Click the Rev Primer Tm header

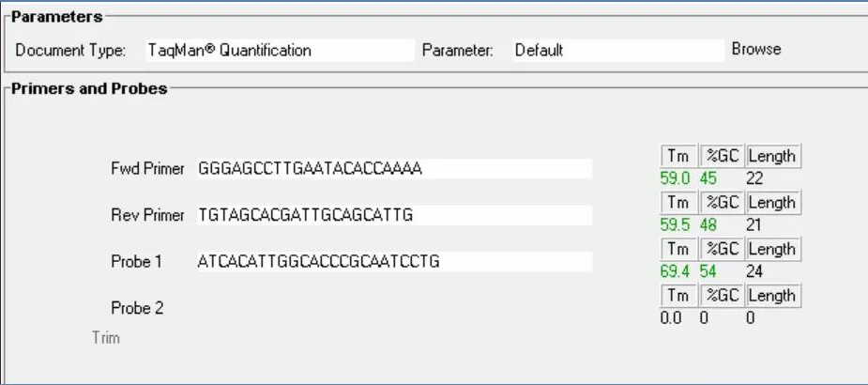pos(676,203)
